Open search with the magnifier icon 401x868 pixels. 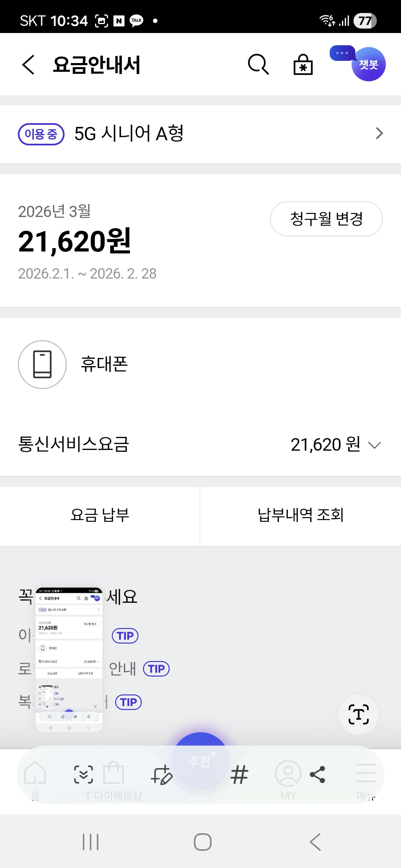coord(258,65)
